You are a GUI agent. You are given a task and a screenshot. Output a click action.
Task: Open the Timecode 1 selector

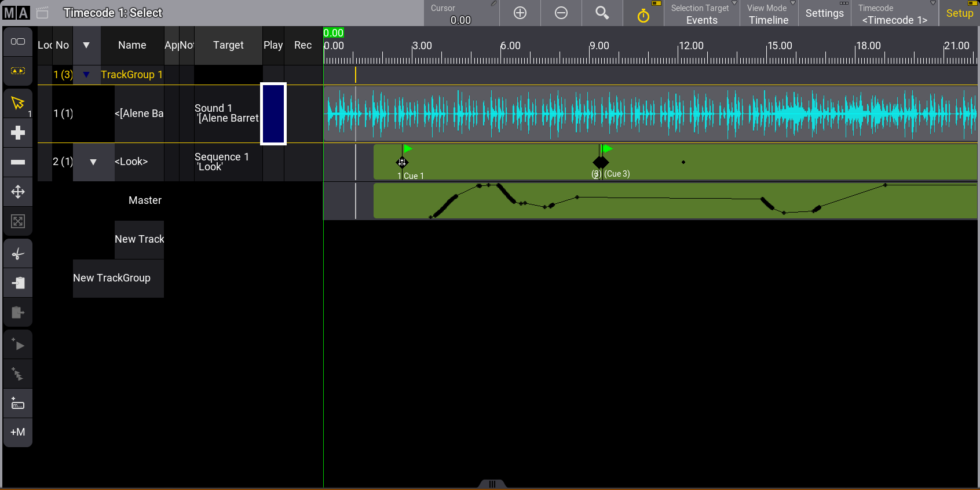pyautogui.click(x=894, y=14)
